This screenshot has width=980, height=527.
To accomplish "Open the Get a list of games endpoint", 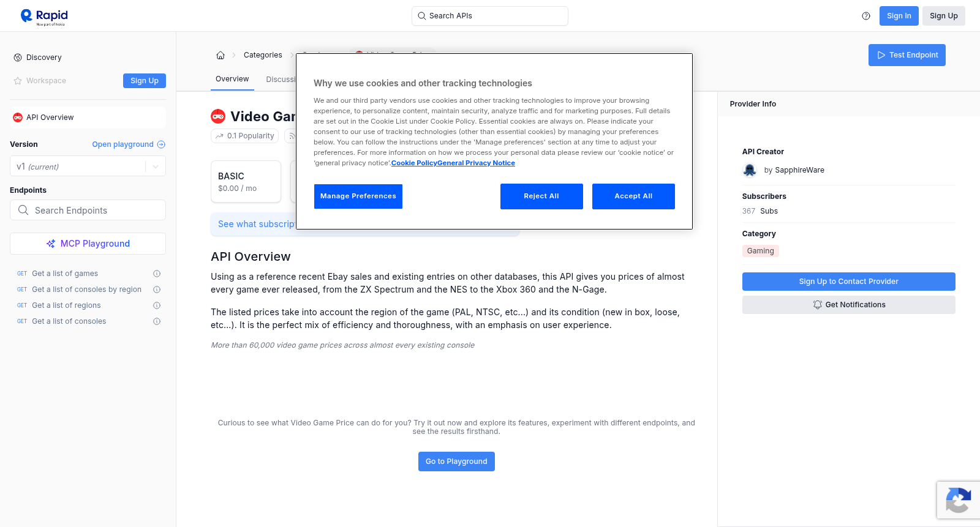I will pyautogui.click(x=65, y=274).
